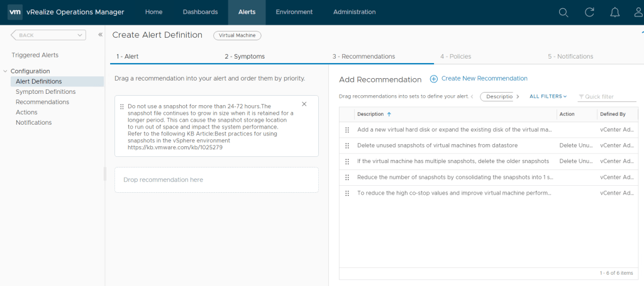This screenshot has height=286, width=644.
Task: Open the notifications bell icon
Action: click(615, 12)
